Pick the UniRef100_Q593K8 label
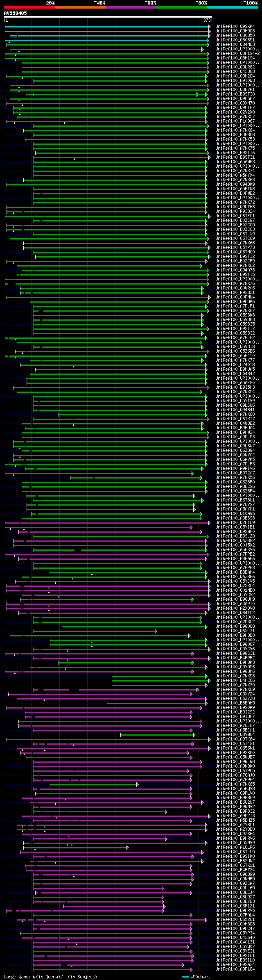Screen dimensions: 262x980 point(235,315)
